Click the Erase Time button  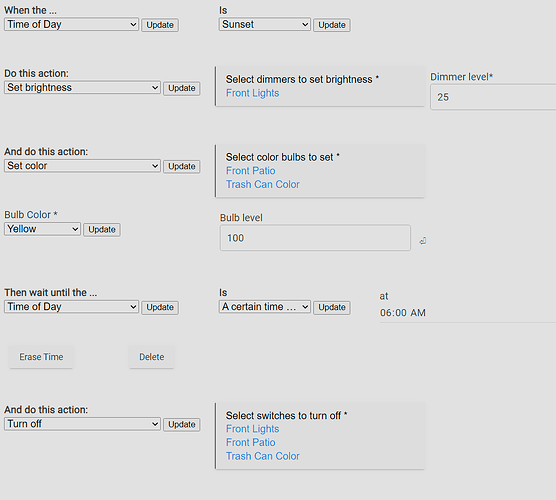[x=41, y=357]
